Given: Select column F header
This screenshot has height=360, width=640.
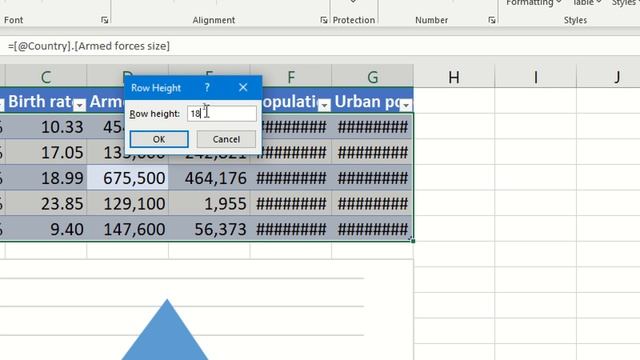Looking at the screenshot, I should [291, 76].
